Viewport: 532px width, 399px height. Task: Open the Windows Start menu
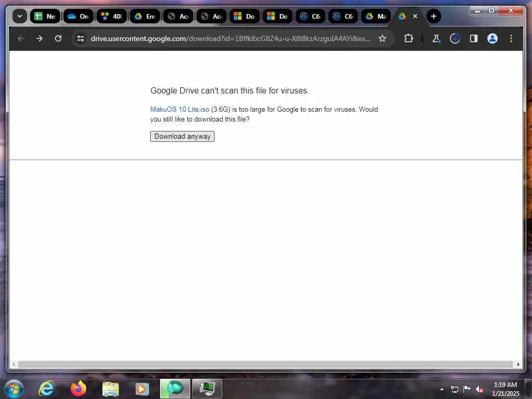[14, 389]
